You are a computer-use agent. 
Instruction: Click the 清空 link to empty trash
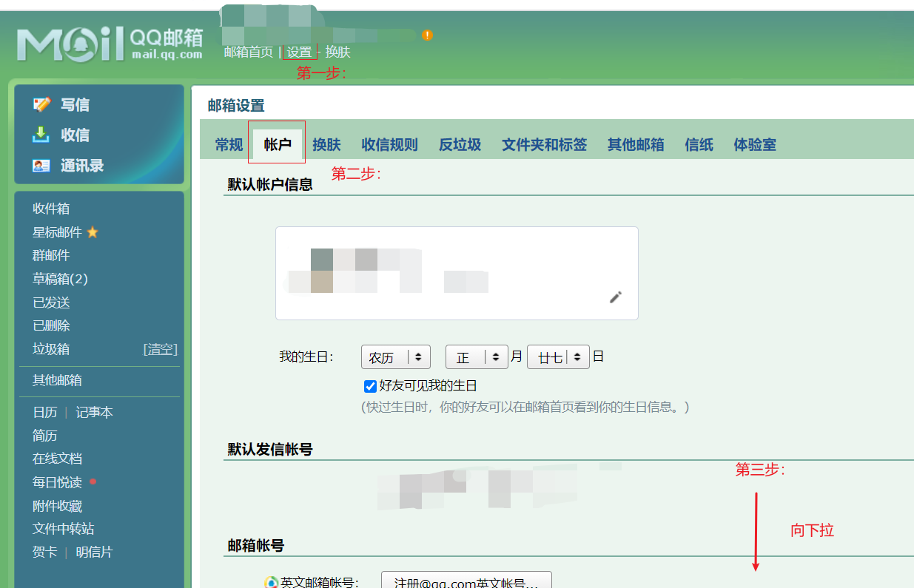point(160,349)
